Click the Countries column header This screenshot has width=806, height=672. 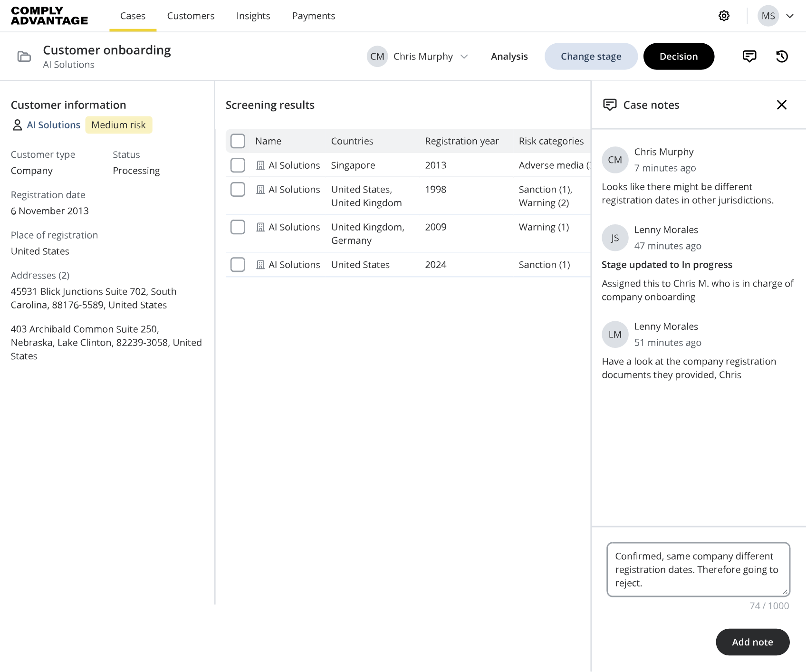tap(352, 141)
